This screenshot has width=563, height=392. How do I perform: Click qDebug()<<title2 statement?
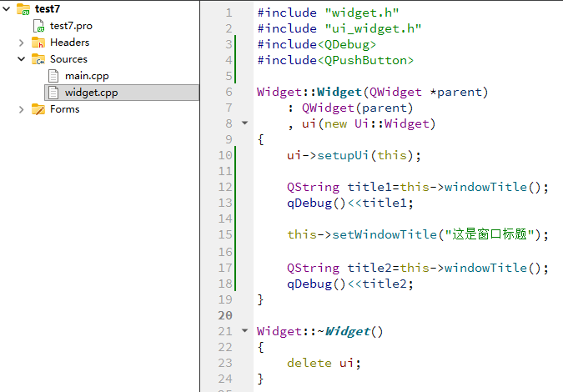350,284
